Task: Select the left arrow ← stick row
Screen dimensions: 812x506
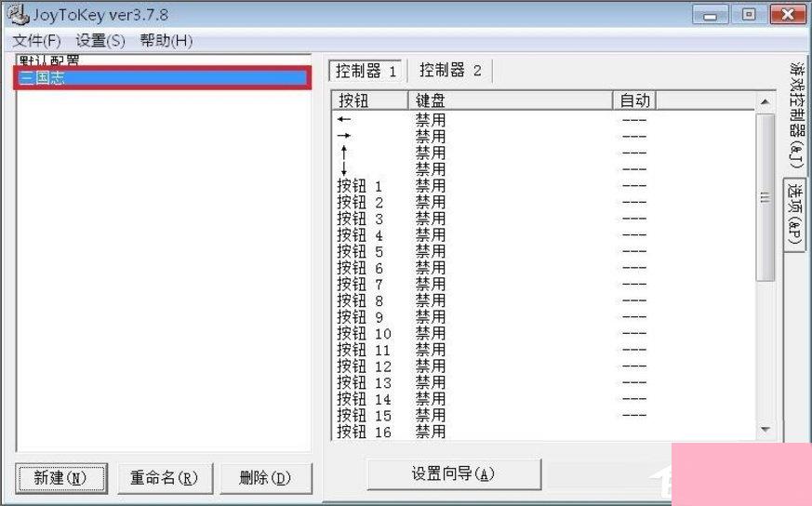Action: (x=543, y=120)
